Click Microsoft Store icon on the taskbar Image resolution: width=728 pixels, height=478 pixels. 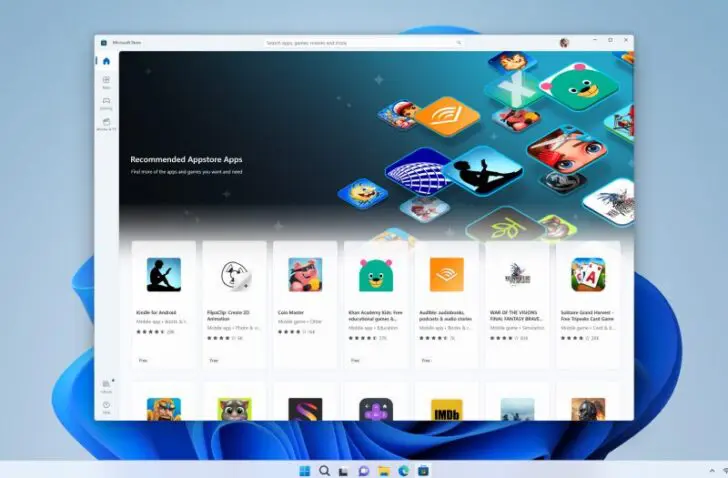423,470
